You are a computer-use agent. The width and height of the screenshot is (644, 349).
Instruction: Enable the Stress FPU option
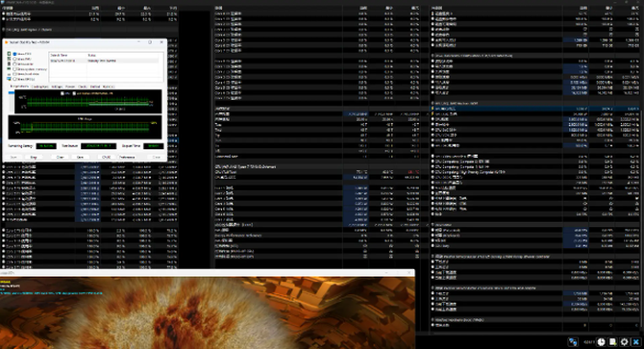coord(14,59)
